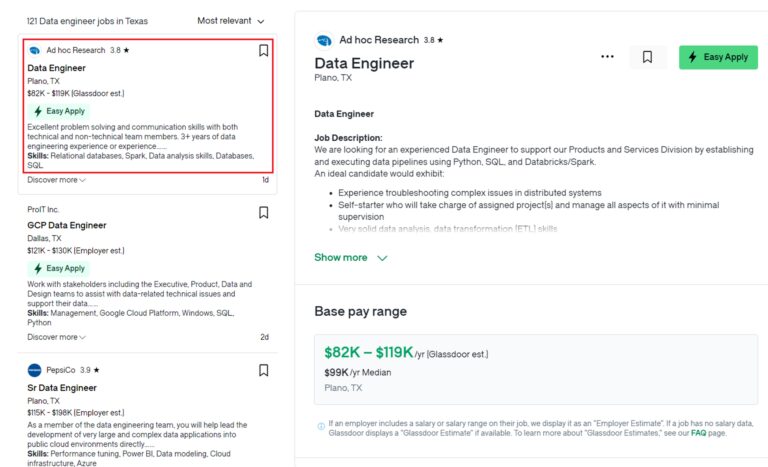The height and width of the screenshot is (467, 768).
Task: Click the save bookmark icon in job details
Action: point(647,57)
